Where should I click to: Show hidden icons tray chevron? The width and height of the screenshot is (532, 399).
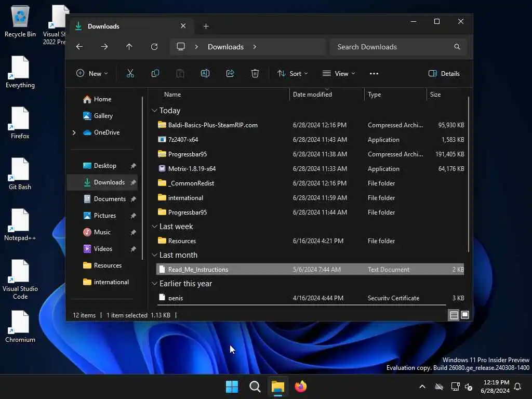click(422, 387)
